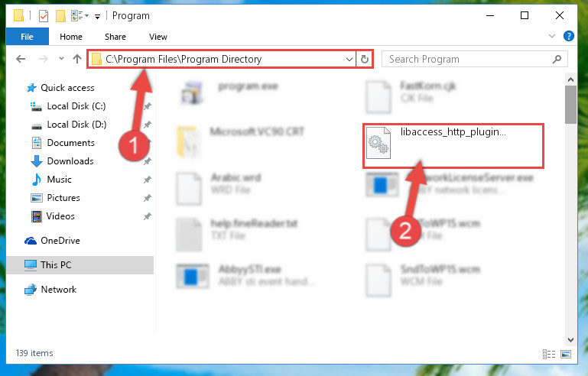Open the File tab
The image size is (588, 376).
(27, 37)
